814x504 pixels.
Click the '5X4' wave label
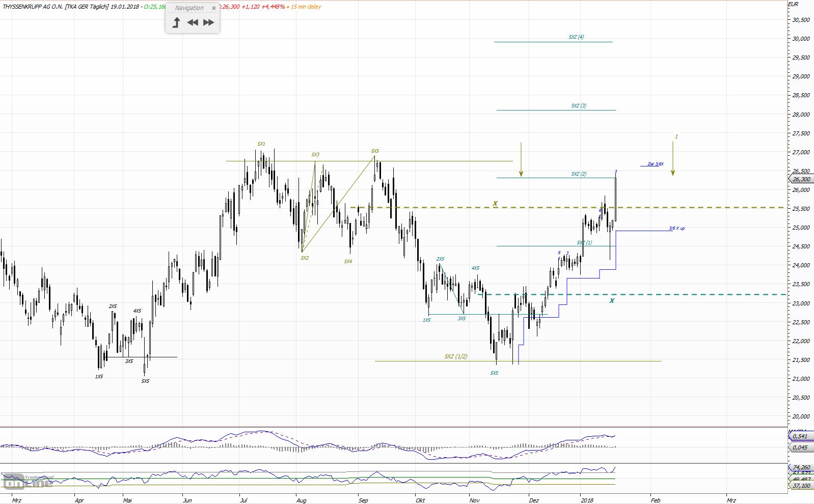348,262
